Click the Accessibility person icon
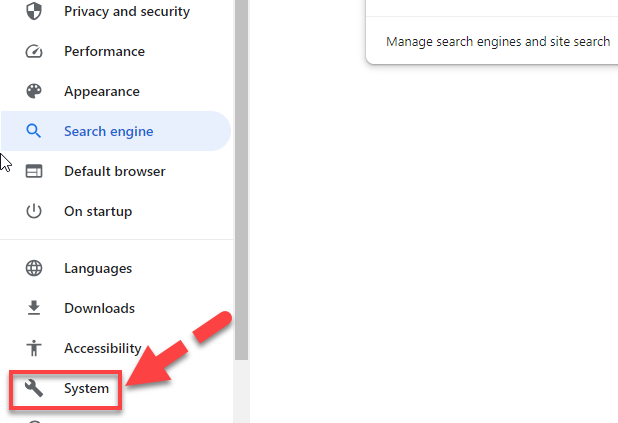 point(34,348)
